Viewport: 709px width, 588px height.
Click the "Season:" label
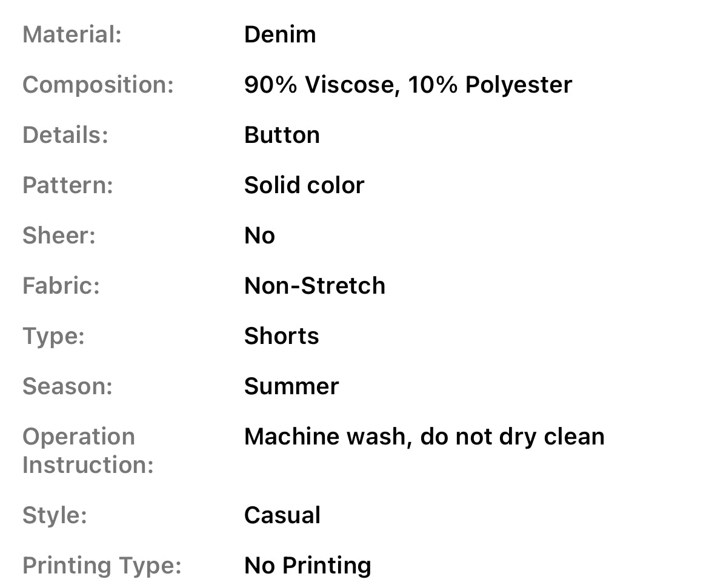coord(68,386)
